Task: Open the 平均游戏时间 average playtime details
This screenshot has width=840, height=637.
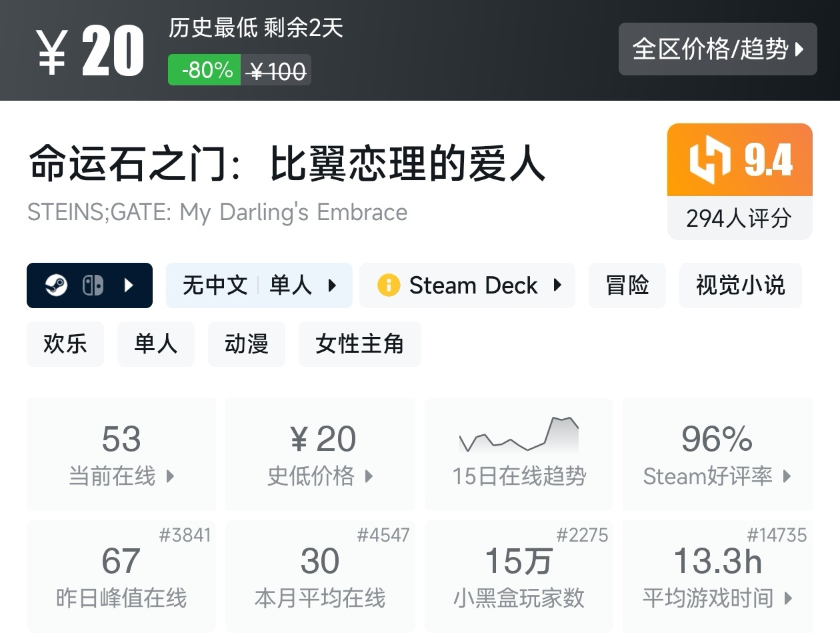Action: (717, 576)
